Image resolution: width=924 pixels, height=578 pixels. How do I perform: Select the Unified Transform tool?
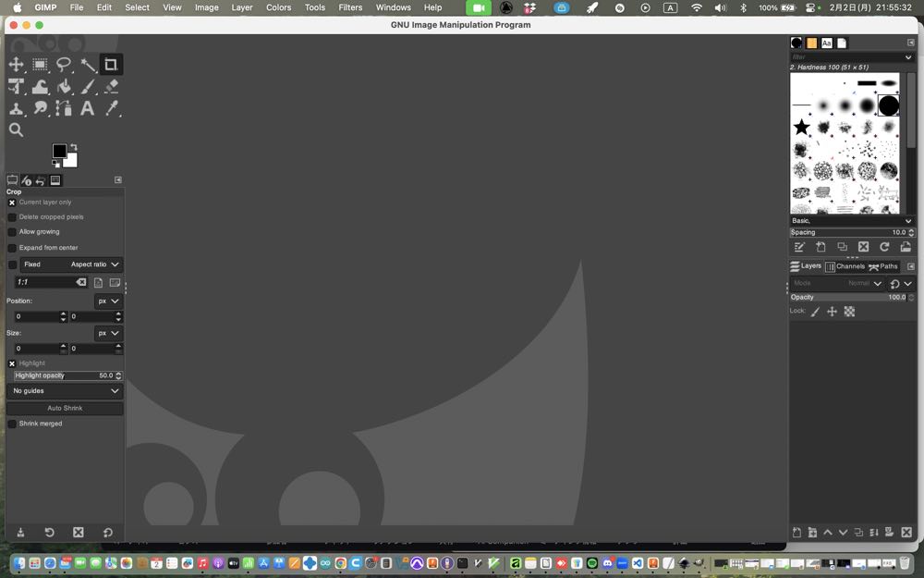[16, 87]
